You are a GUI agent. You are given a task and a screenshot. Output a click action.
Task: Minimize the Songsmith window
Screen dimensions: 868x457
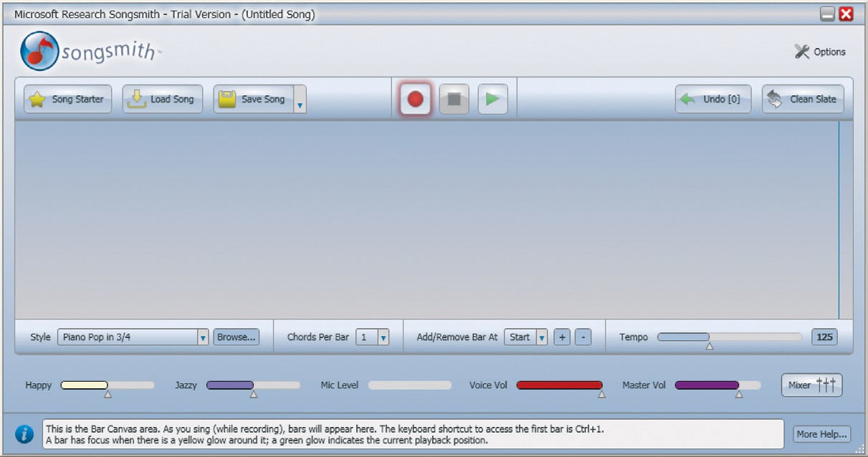[828, 14]
